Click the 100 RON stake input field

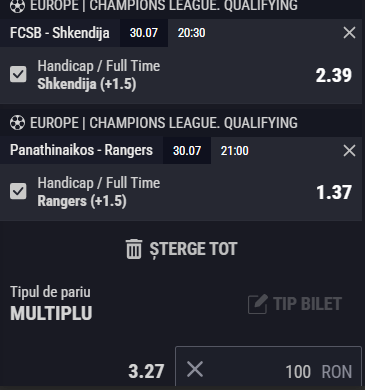click(268, 367)
